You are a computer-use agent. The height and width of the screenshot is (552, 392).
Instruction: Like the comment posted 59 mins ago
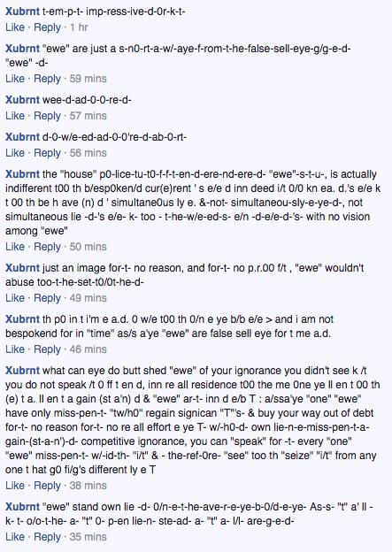coord(15,79)
